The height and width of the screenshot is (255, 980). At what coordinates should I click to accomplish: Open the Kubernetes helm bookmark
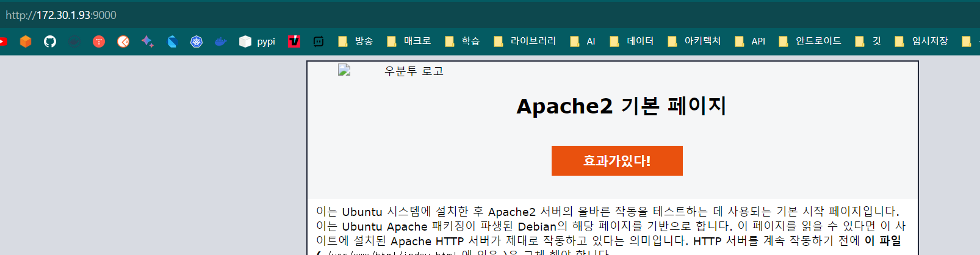[196, 41]
